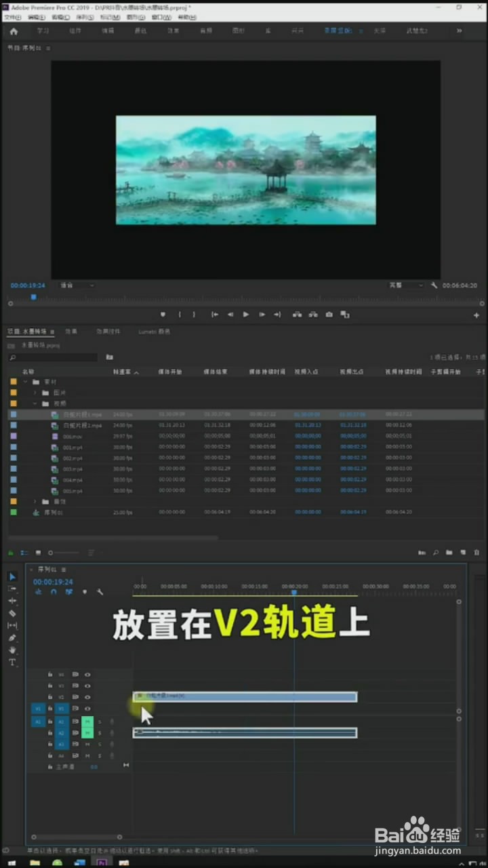This screenshot has height=868, width=488.
Task: Toggle the green Mute M on track A1
Action: tap(87, 722)
